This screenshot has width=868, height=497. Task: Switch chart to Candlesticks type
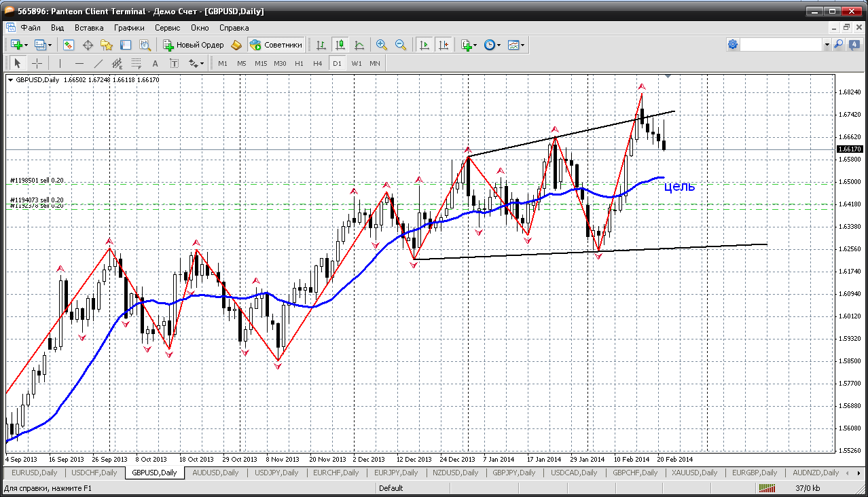[x=340, y=45]
